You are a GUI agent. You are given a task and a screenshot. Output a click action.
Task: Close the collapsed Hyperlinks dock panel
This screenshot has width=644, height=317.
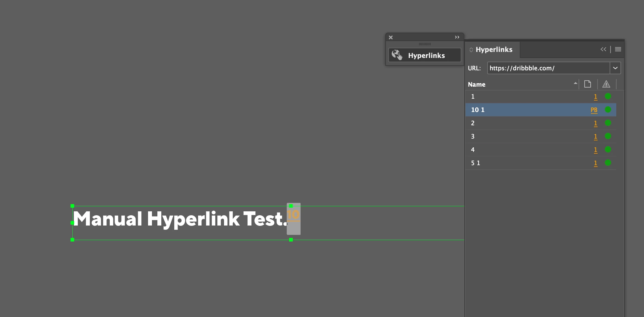coord(391,37)
